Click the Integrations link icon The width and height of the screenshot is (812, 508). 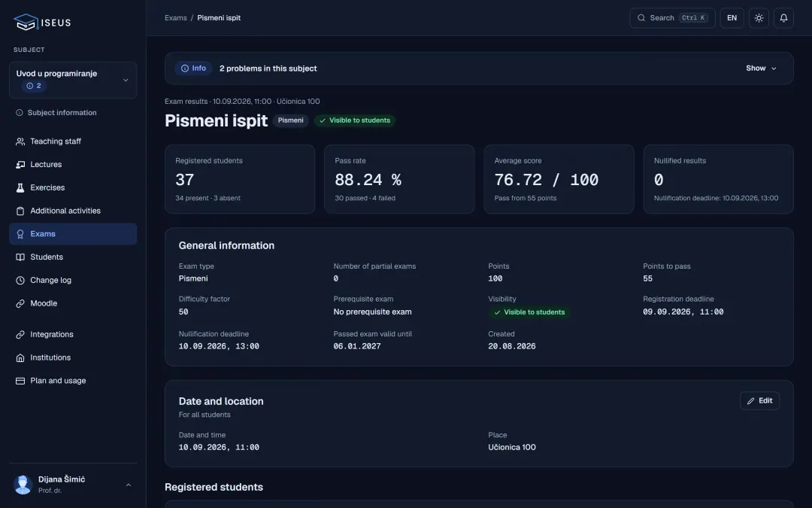click(x=20, y=335)
